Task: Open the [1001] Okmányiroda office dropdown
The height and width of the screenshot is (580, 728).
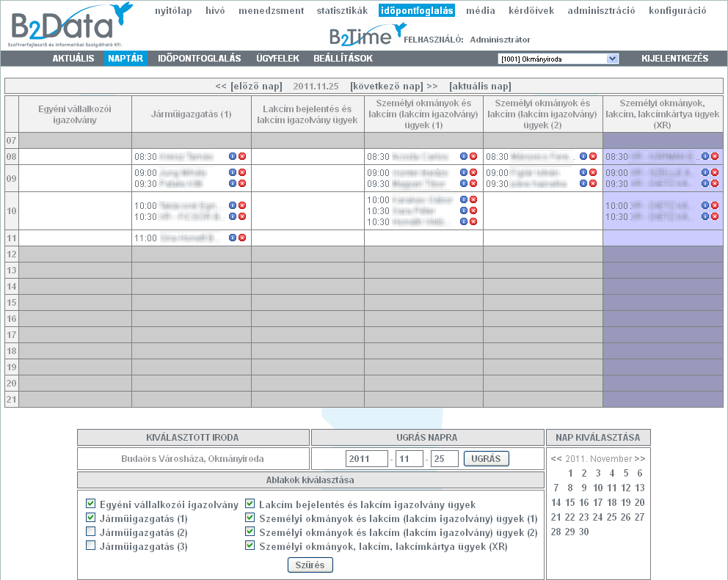Action: click(558, 59)
